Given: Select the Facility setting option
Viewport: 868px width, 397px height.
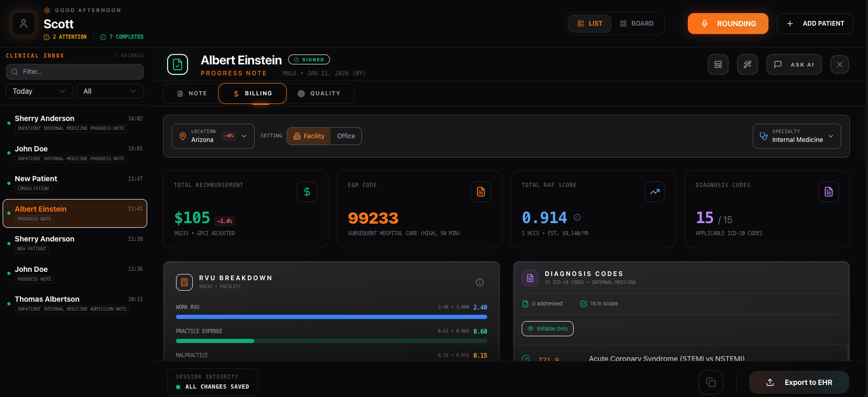Looking at the screenshot, I should click(x=309, y=136).
